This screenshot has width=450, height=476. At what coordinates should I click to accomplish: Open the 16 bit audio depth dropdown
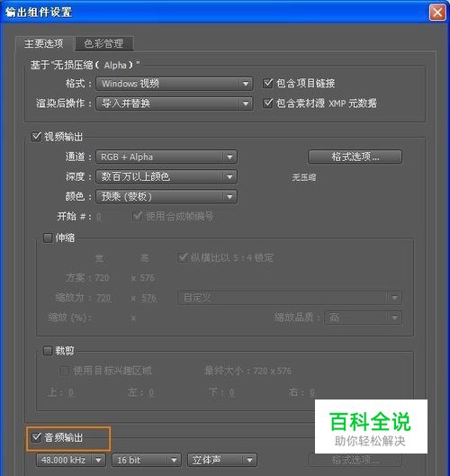click(x=147, y=460)
